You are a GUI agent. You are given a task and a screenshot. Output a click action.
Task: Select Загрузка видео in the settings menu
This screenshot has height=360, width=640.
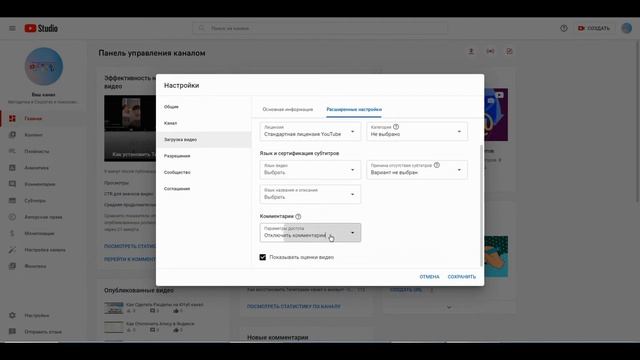(204, 140)
